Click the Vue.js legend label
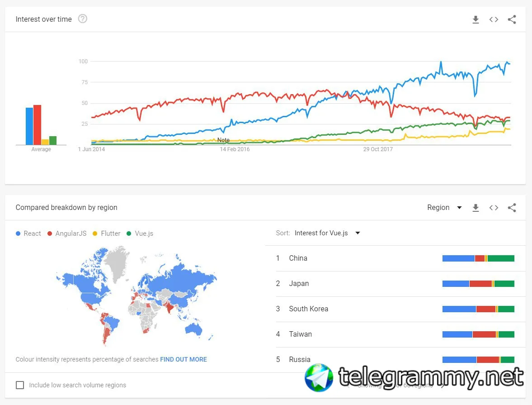 point(144,233)
